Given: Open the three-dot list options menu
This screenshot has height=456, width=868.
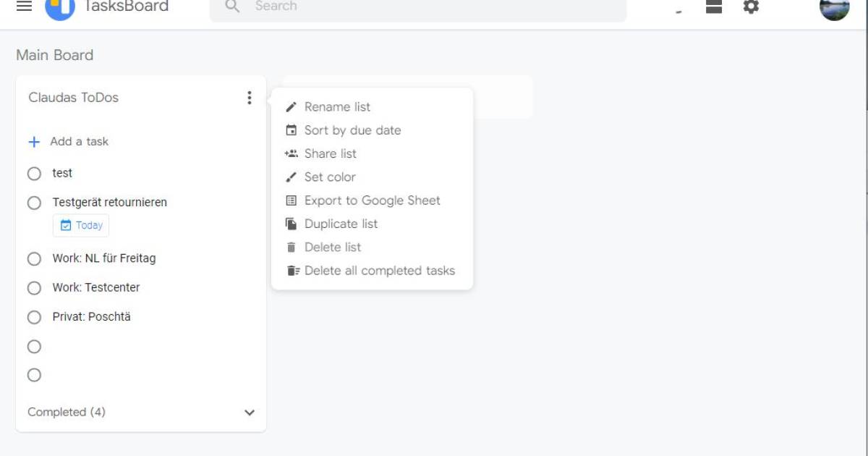Looking at the screenshot, I should [250, 98].
